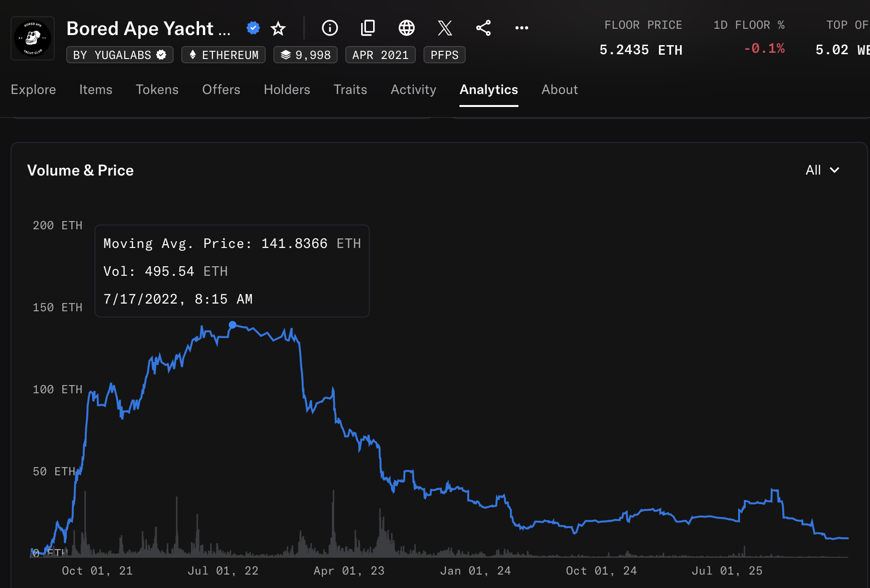The width and height of the screenshot is (870, 588).
Task: Click the Ethereum diamond icon in chain badge
Action: 193,55
